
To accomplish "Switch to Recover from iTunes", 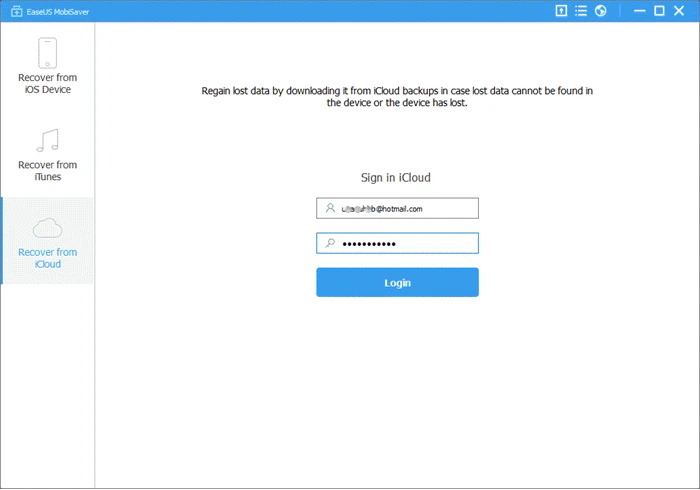I will [x=47, y=154].
